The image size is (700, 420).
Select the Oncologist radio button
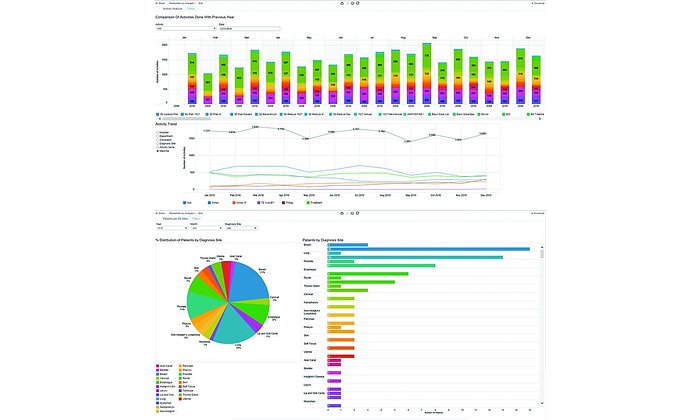point(158,140)
